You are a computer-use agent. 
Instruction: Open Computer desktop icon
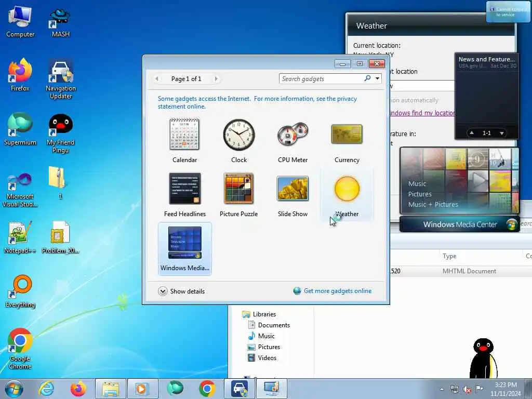pyautogui.click(x=20, y=21)
